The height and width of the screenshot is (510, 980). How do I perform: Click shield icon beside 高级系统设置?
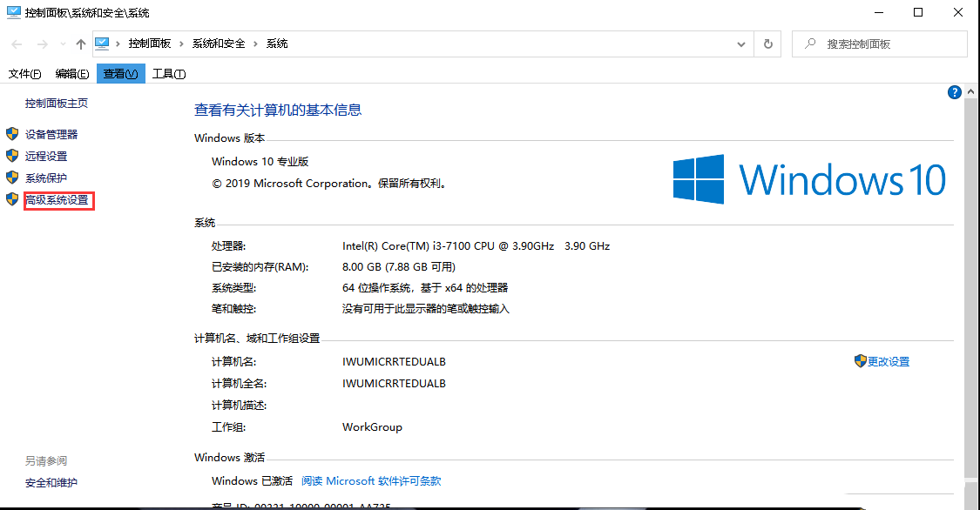click(12, 199)
